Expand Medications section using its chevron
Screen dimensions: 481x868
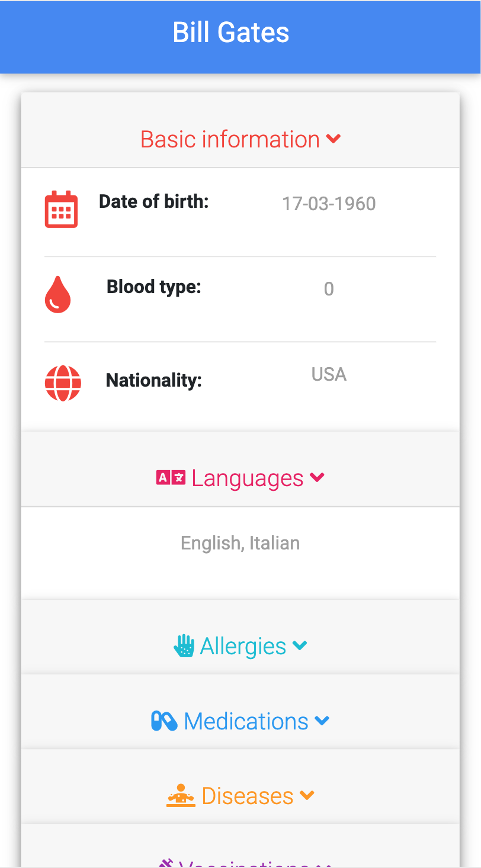pyautogui.click(x=322, y=721)
